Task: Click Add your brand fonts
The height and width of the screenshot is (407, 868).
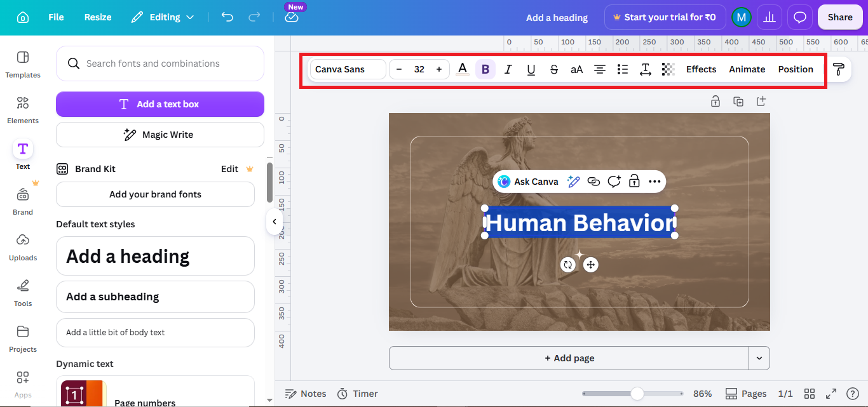Action: [x=155, y=194]
